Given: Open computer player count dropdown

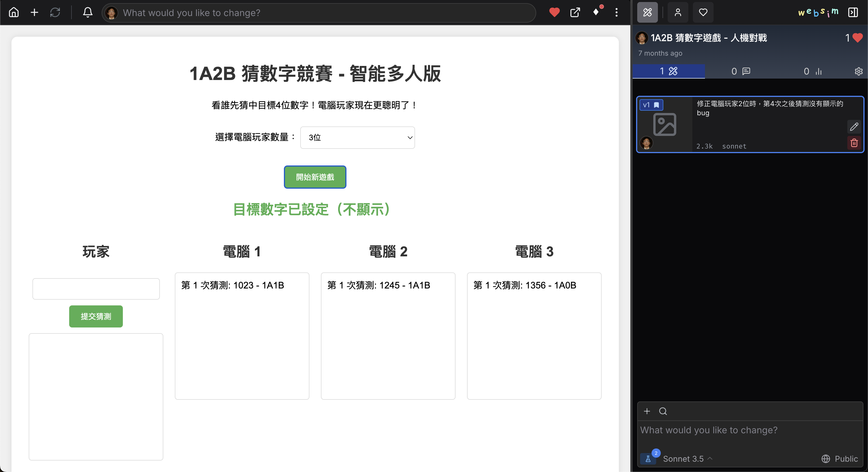Looking at the screenshot, I should pos(358,137).
